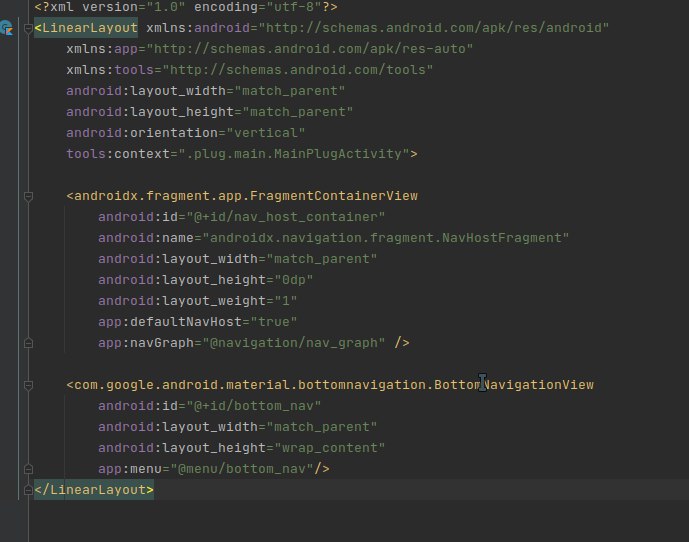The width and height of the screenshot is (689, 542).
Task: Click the fold end marker beside app:navGraph
Action: [x=28, y=343]
